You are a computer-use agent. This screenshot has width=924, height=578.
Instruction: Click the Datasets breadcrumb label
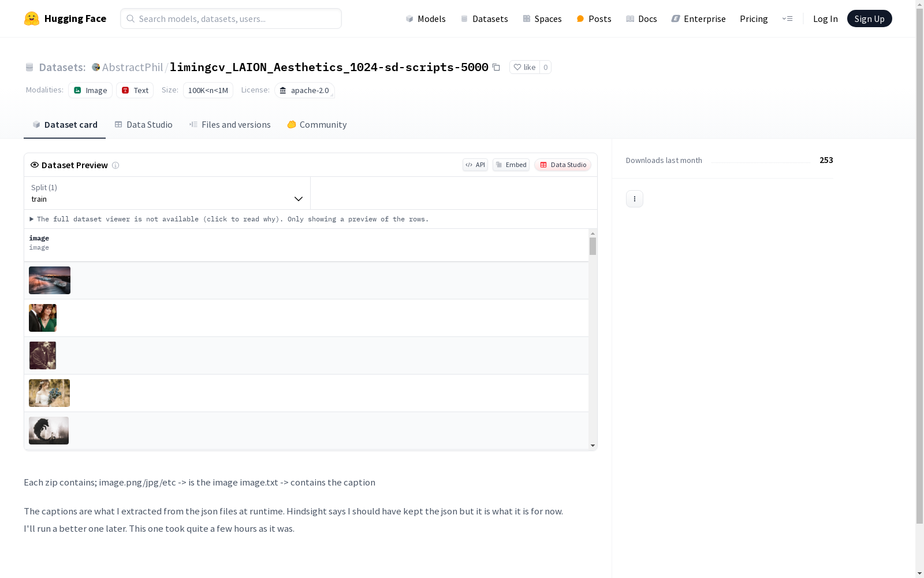coord(62,67)
